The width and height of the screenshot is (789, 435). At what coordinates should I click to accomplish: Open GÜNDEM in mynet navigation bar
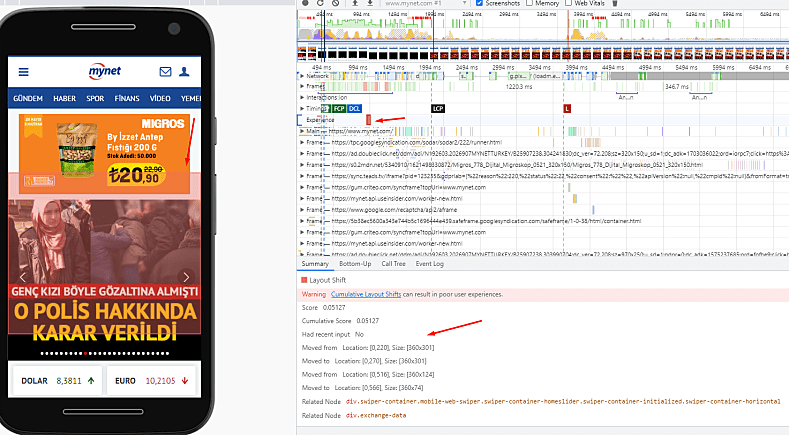click(28, 99)
